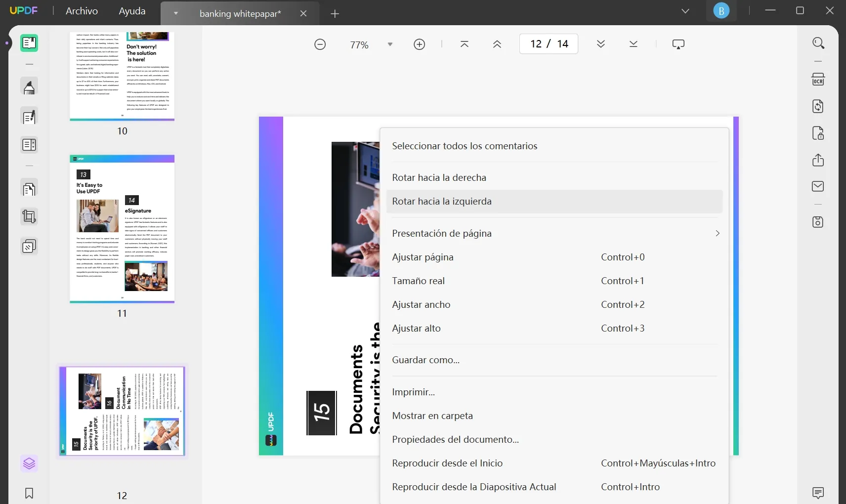The height and width of the screenshot is (504, 846).
Task: Open the Edit PDF tool
Action: [29, 117]
